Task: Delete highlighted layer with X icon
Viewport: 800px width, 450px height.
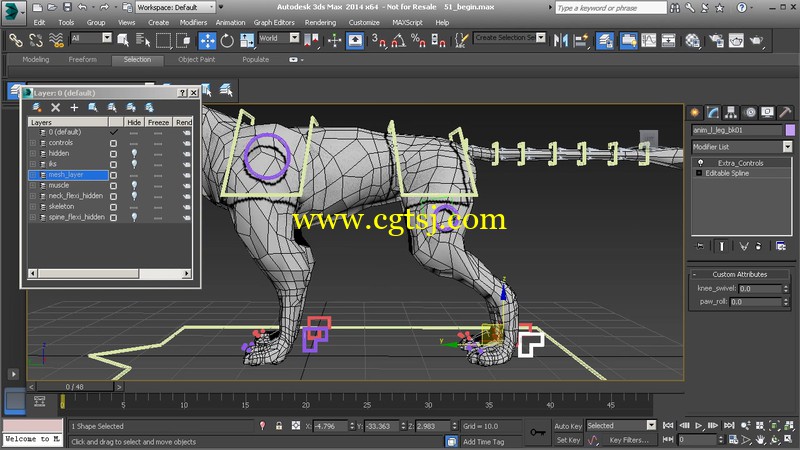Action: (x=56, y=107)
